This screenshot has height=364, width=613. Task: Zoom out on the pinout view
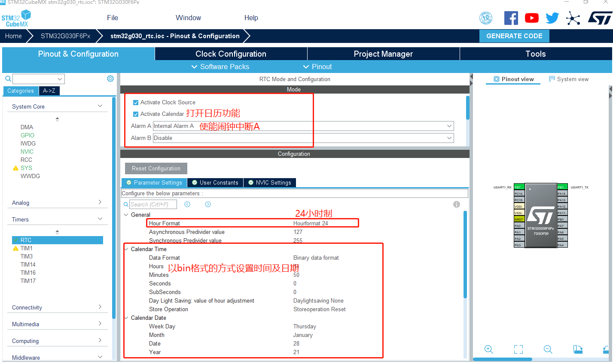point(548,349)
